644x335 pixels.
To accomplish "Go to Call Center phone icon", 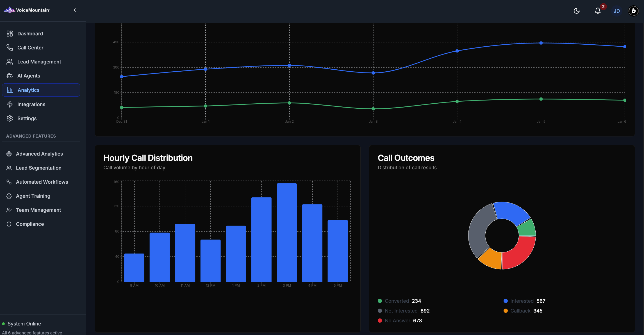I will click(10, 48).
